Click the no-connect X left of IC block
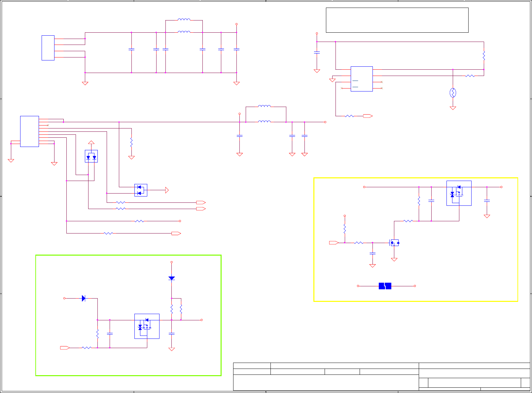Viewport: 532px width, 393px height. pyautogui.click(x=342, y=88)
